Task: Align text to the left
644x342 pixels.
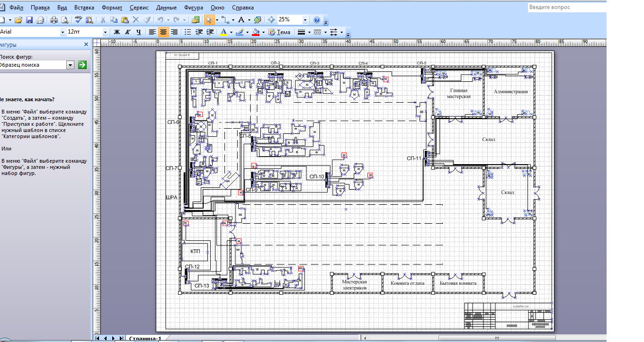Action: coord(152,32)
